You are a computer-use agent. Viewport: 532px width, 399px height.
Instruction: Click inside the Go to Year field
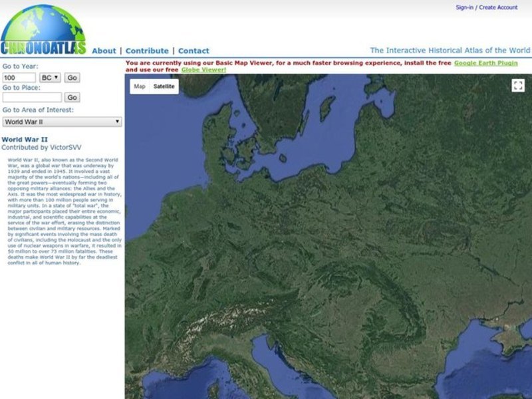click(19, 77)
